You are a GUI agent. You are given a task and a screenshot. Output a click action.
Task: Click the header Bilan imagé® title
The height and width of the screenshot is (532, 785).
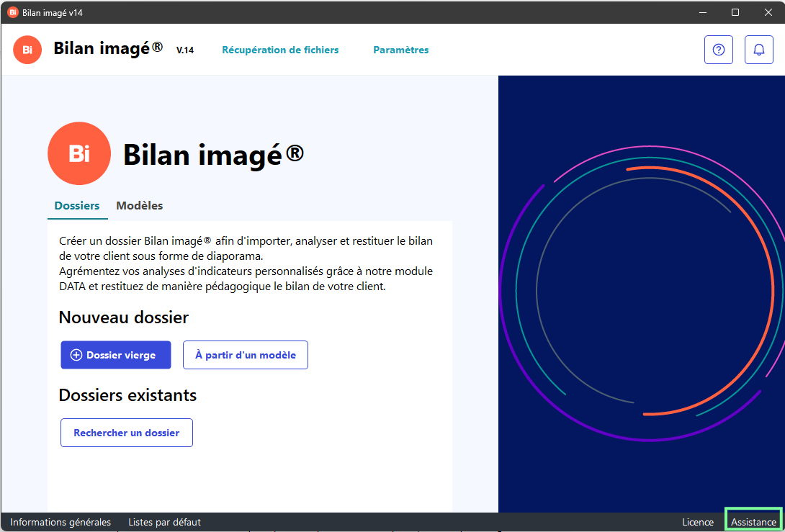[x=108, y=48]
